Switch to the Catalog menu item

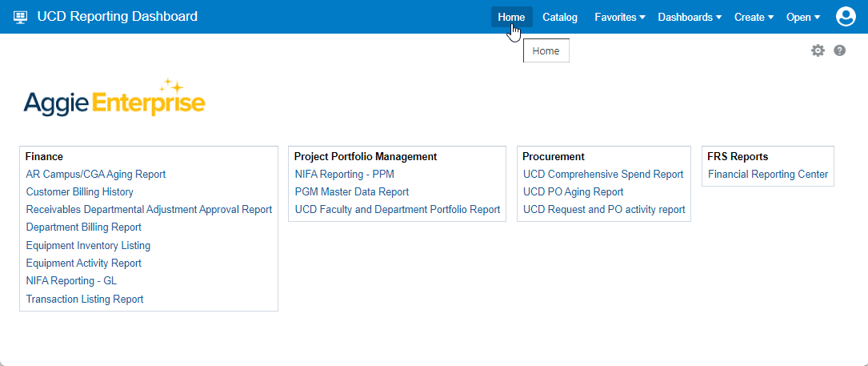pyautogui.click(x=560, y=17)
